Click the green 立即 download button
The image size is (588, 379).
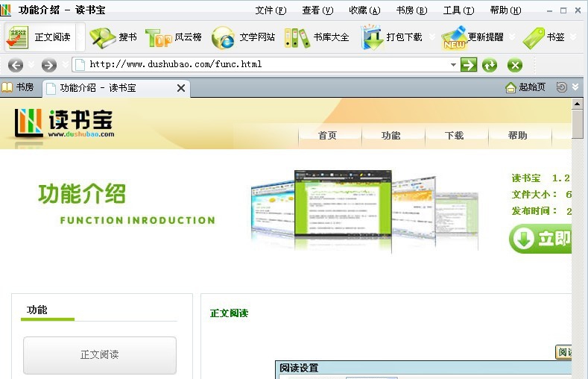coord(540,239)
